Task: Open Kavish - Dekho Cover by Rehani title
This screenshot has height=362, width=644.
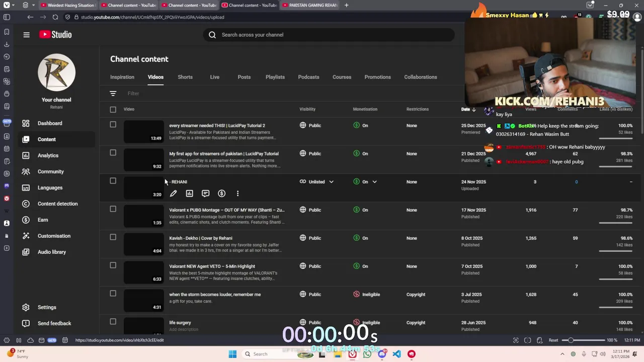Action: pos(201,238)
